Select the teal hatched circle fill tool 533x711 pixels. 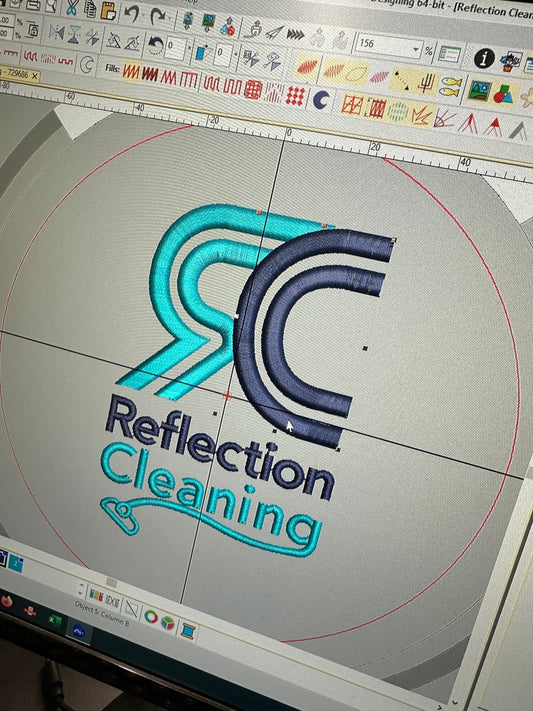(x=398, y=112)
